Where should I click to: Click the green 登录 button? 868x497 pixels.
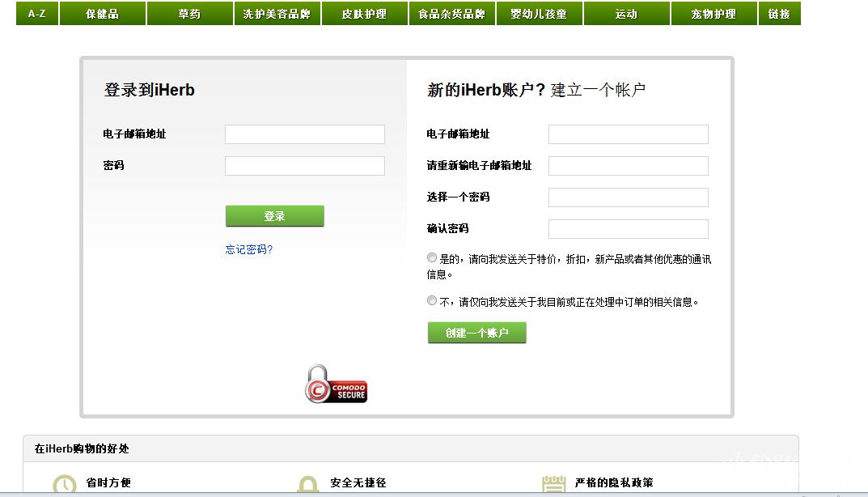(x=274, y=216)
